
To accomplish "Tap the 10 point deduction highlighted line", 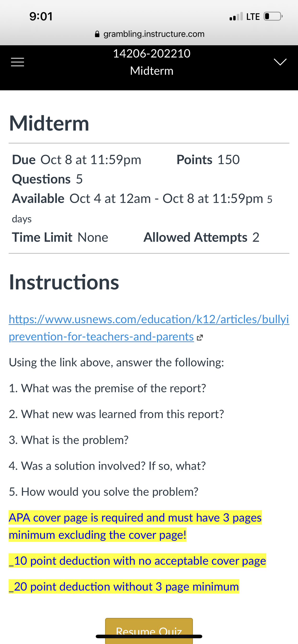I will (x=137, y=560).
